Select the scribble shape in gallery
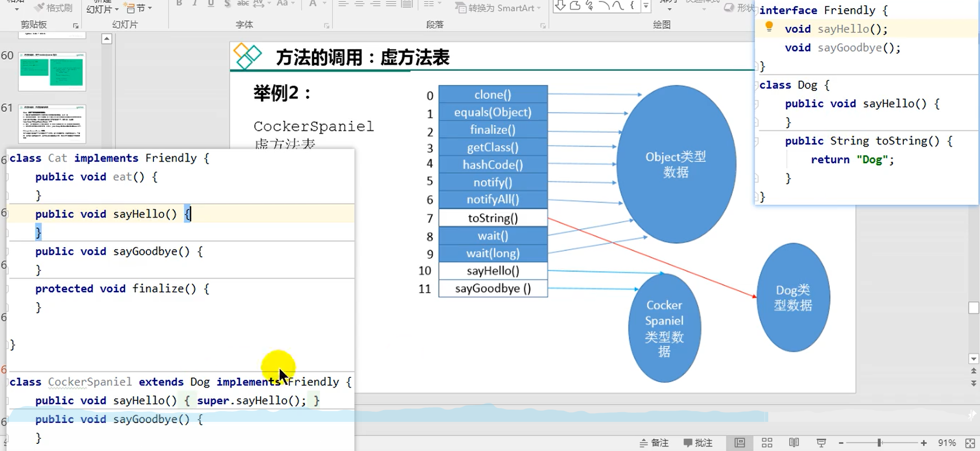980x451 pixels. (x=589, y=6)
